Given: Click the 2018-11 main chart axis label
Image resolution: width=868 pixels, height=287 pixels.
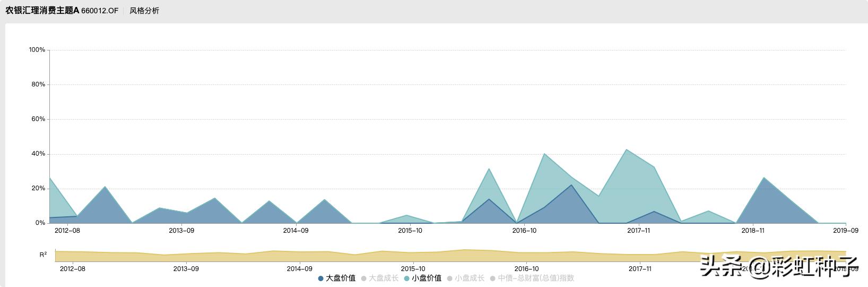Looking at the screenshot, I should tap(753, 230).
